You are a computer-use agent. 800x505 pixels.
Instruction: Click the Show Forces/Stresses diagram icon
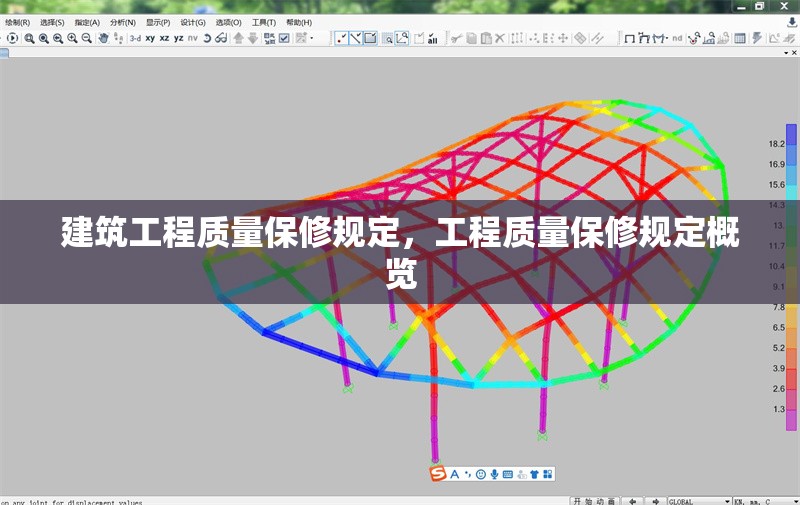point(660,38)
